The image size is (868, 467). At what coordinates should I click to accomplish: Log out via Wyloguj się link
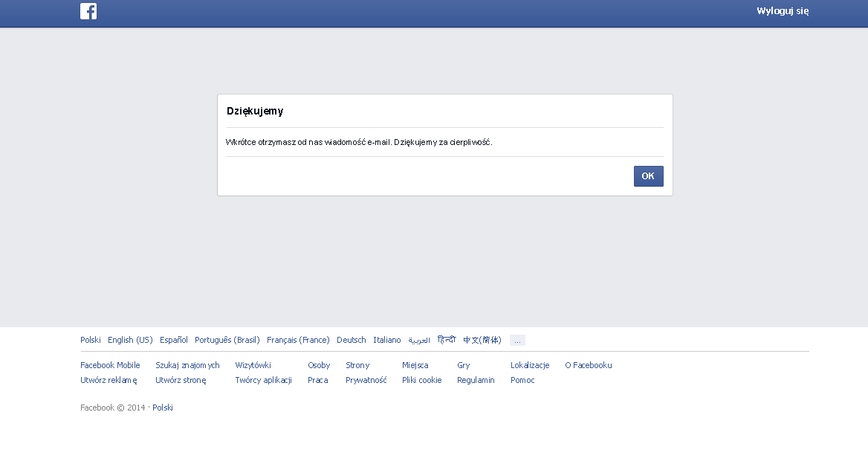(x=783, y=11)
